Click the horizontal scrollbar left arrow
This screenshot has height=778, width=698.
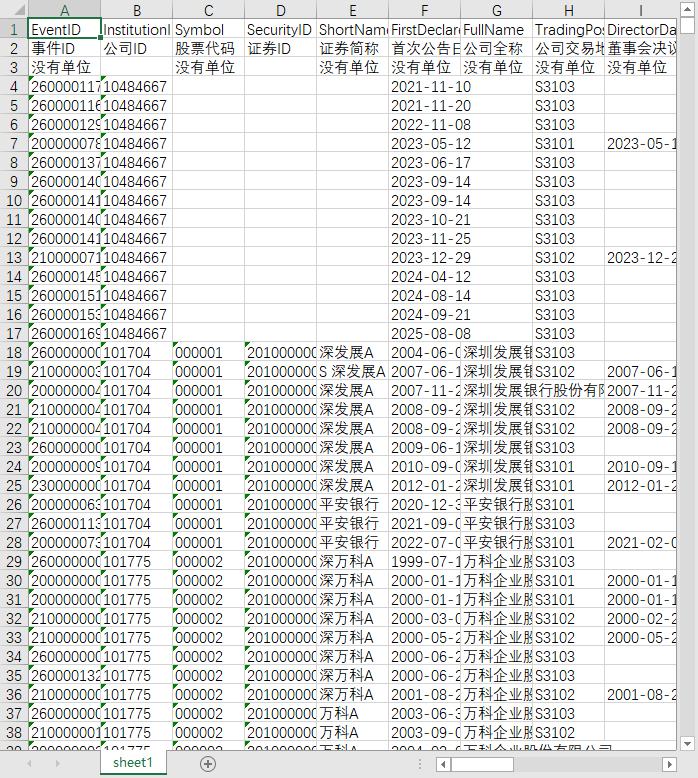coord(443,764)
